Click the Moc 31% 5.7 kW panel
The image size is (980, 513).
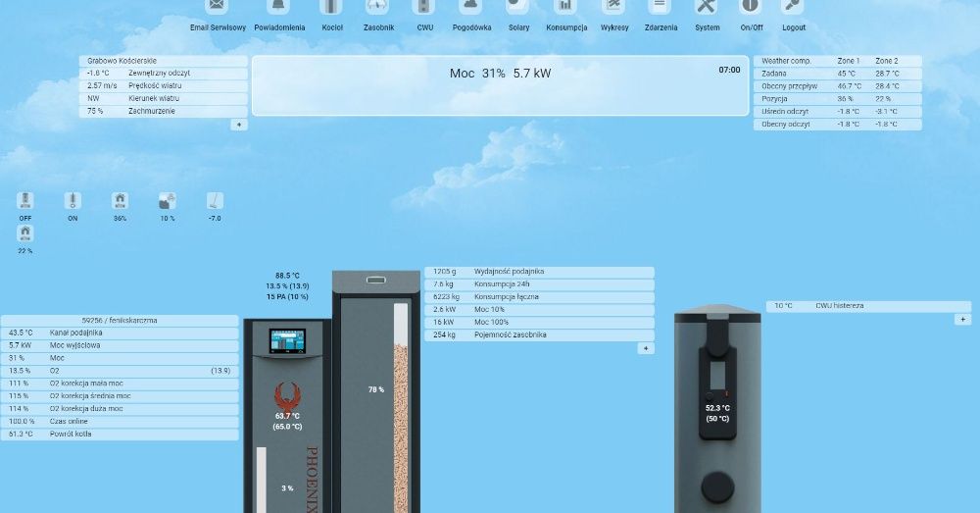click(500, 85)
